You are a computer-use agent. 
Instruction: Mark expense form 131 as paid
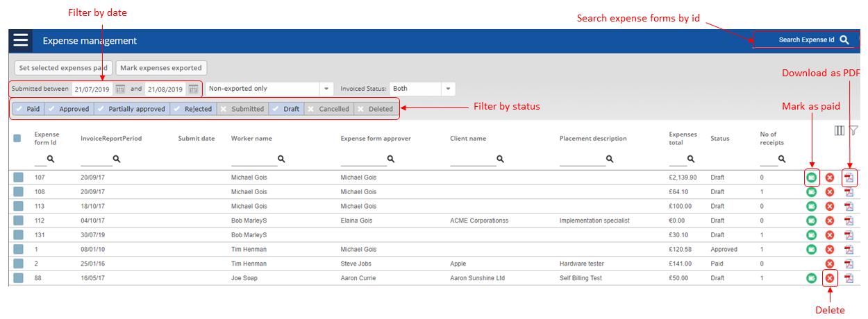811,235
